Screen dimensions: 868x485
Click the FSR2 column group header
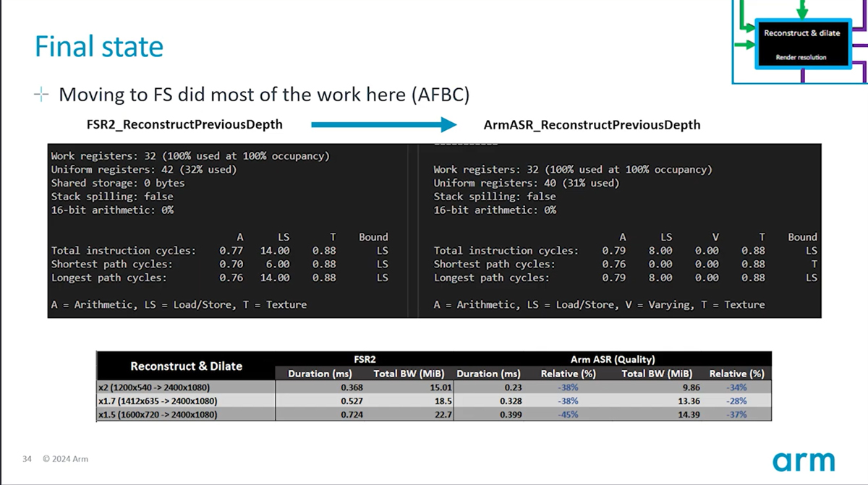click(x=365, y=359)
